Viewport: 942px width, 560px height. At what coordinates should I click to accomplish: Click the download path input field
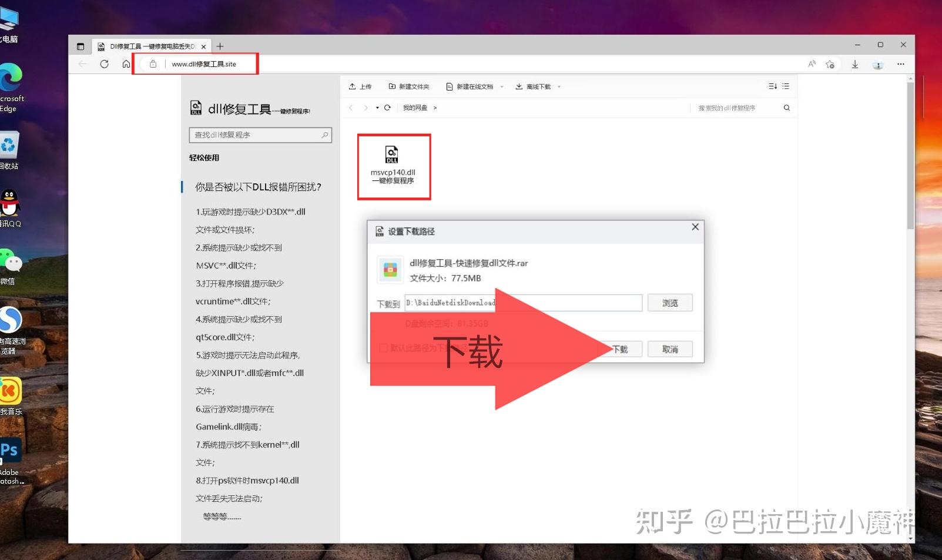click(523, 303)
